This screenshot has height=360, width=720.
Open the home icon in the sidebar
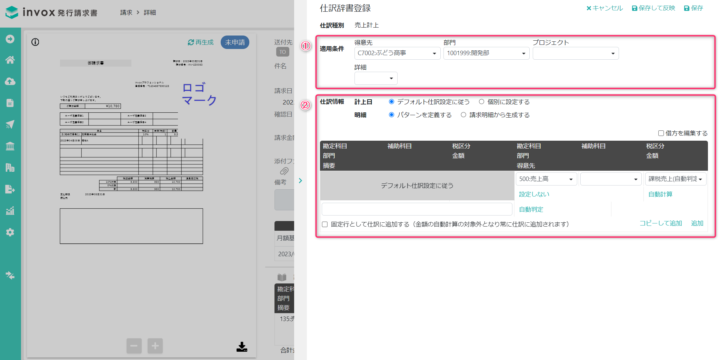coord(10,60)
